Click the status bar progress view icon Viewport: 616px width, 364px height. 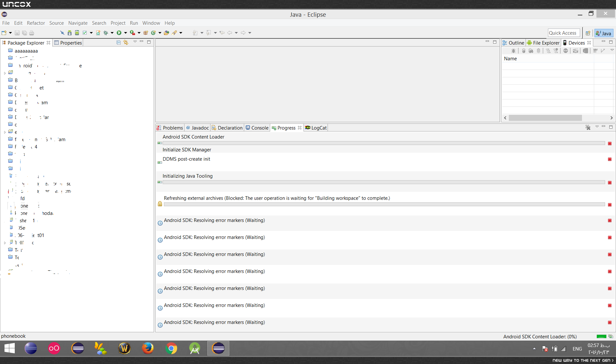click(611, 336)
